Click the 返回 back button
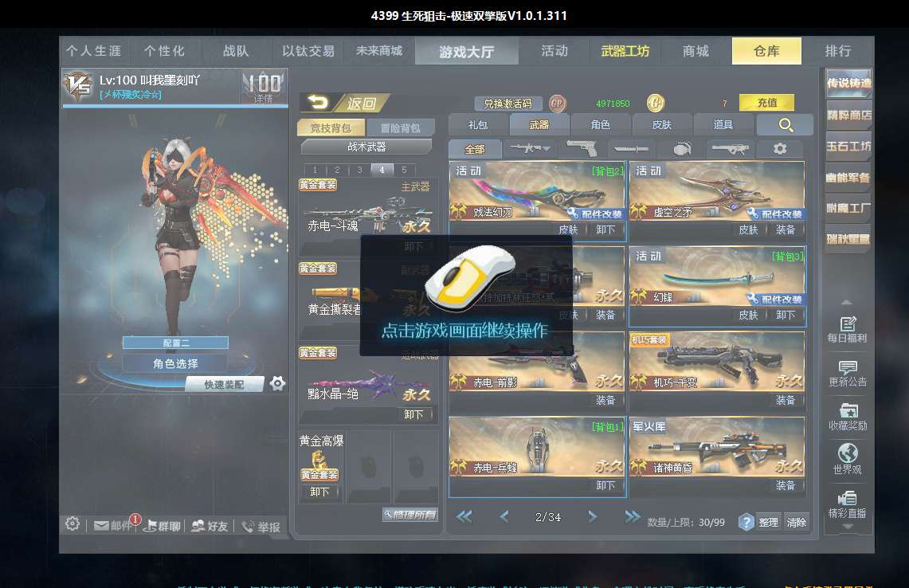Screen dimensions: 909x588 (x=345, y=104)
